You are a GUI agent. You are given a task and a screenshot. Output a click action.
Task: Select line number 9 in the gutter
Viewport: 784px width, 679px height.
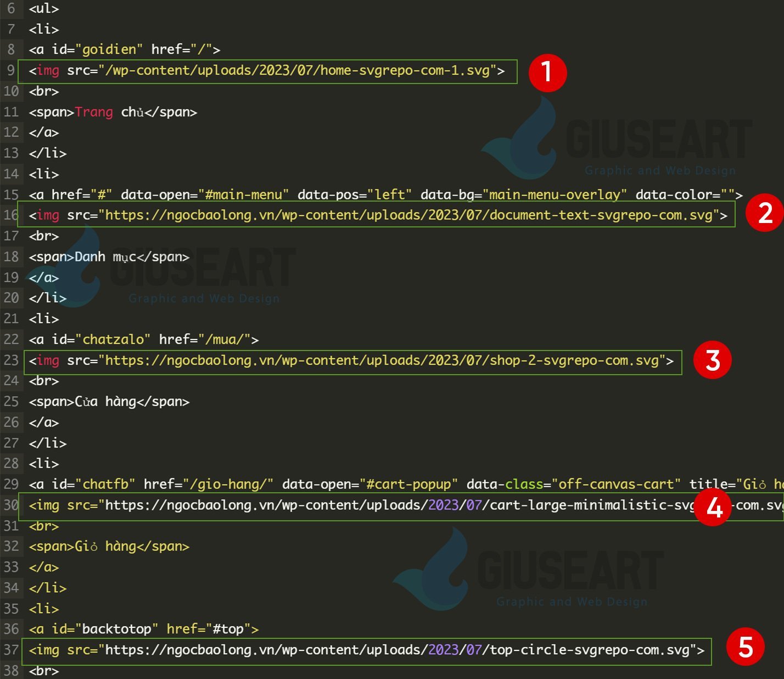click(x=10, y=70)
